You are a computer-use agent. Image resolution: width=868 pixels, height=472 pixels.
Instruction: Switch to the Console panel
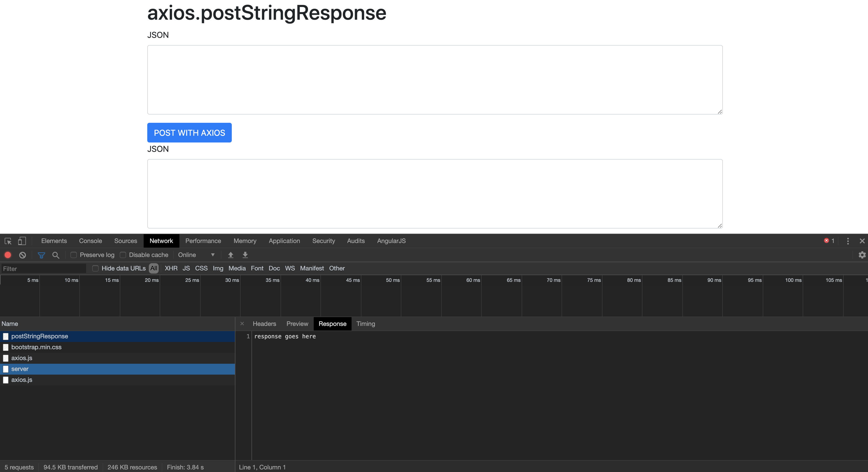[x=90, y=241]
